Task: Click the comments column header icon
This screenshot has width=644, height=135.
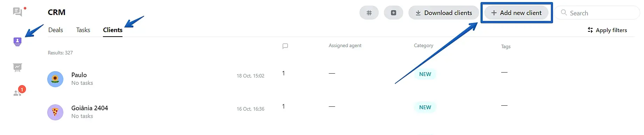Action: tap(285, 46)
